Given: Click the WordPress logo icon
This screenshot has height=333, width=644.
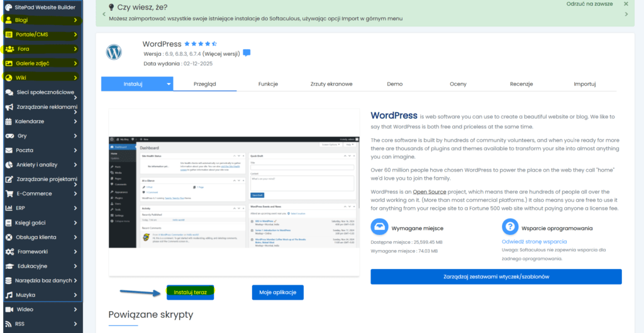Looking at the screenshot, I should tap(114, 52).
